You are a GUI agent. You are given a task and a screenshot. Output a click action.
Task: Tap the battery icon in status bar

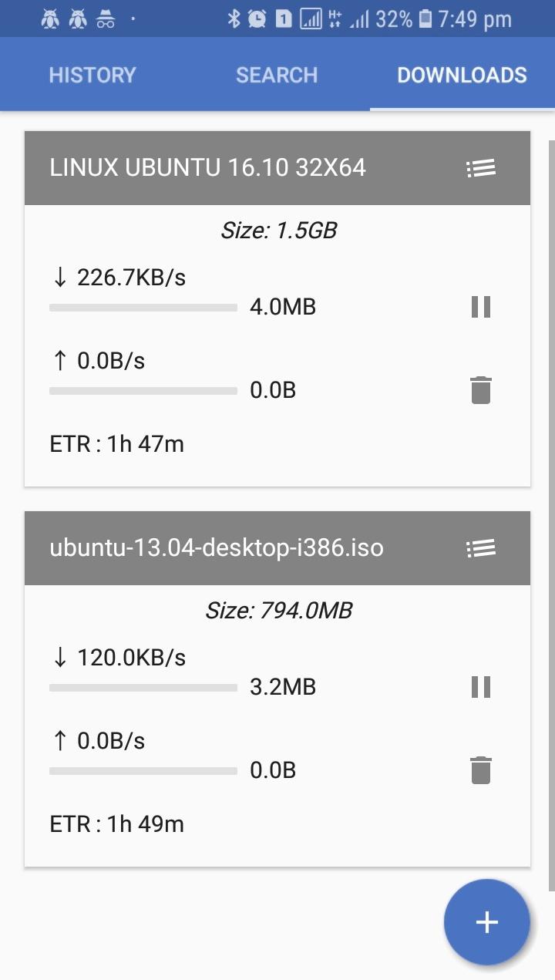tap(425, 19)
